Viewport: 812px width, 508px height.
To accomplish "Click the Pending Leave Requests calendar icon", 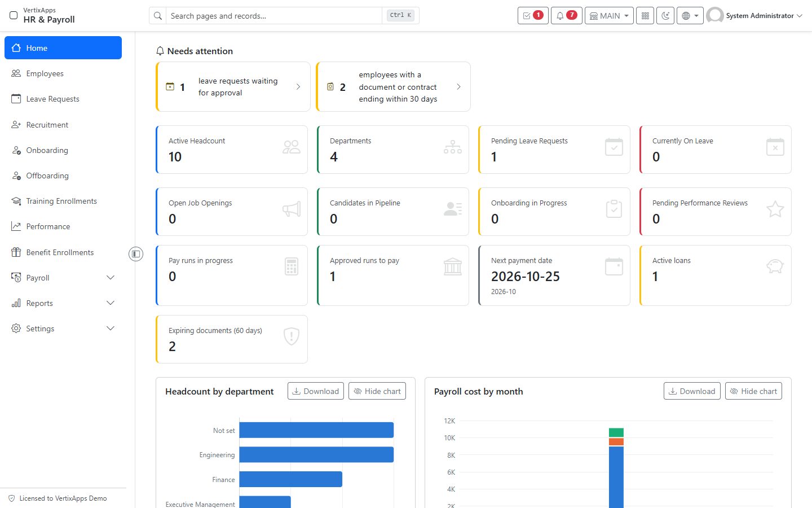I will click(614, 147).
